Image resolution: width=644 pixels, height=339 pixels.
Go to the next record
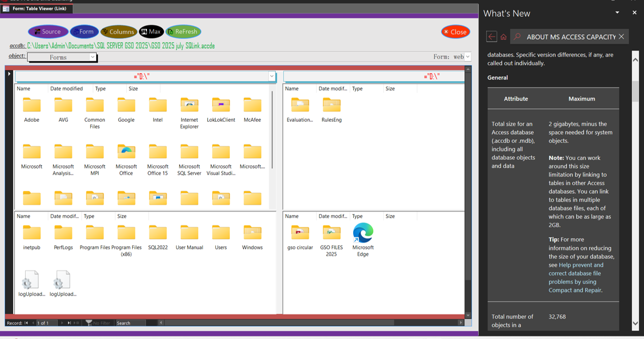(62, 323)
